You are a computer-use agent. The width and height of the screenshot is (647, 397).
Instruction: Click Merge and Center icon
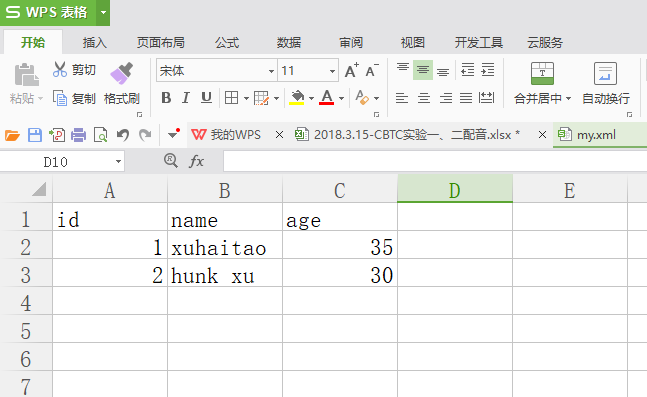(x=542, y=73)
